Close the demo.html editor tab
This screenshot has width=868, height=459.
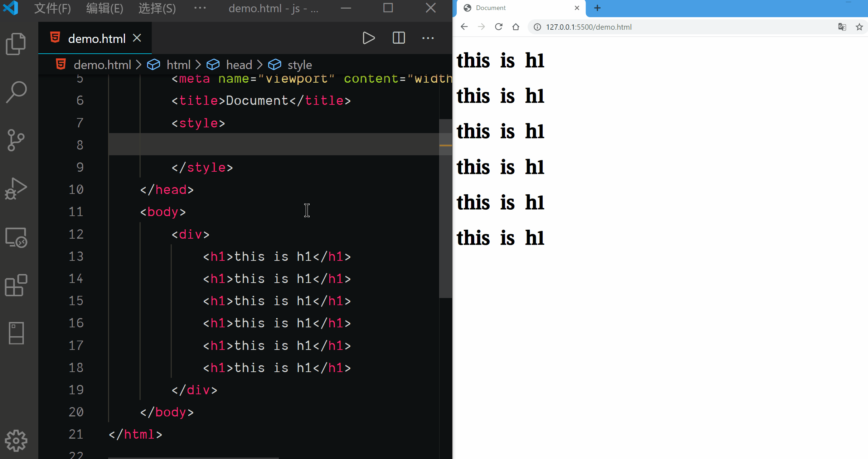coord(137,38)
